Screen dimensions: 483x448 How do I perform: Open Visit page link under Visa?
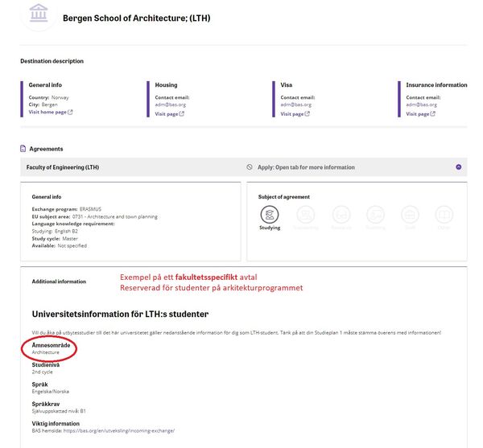tap(291, 114)
